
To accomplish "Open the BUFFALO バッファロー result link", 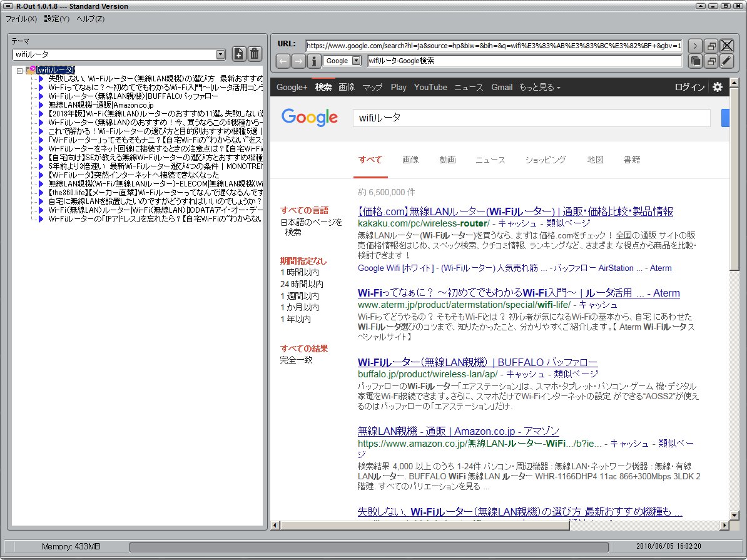I will pos(478,362).
